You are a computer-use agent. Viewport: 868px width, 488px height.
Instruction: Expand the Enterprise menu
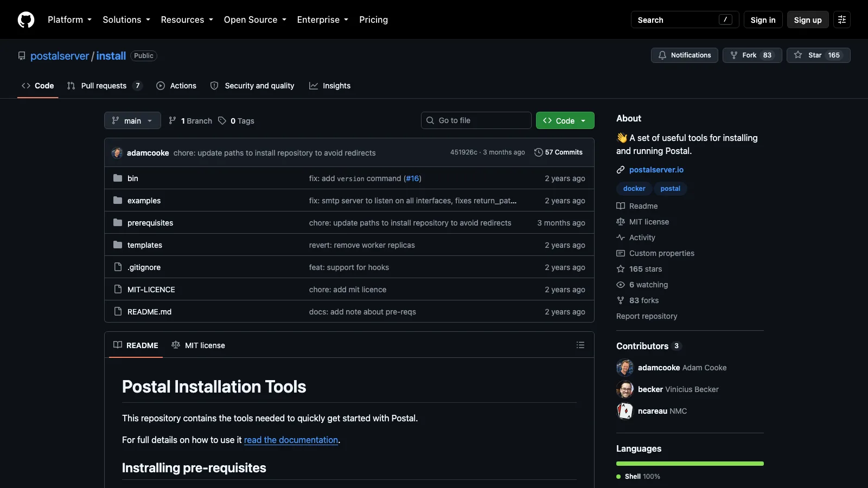[322, 20]
